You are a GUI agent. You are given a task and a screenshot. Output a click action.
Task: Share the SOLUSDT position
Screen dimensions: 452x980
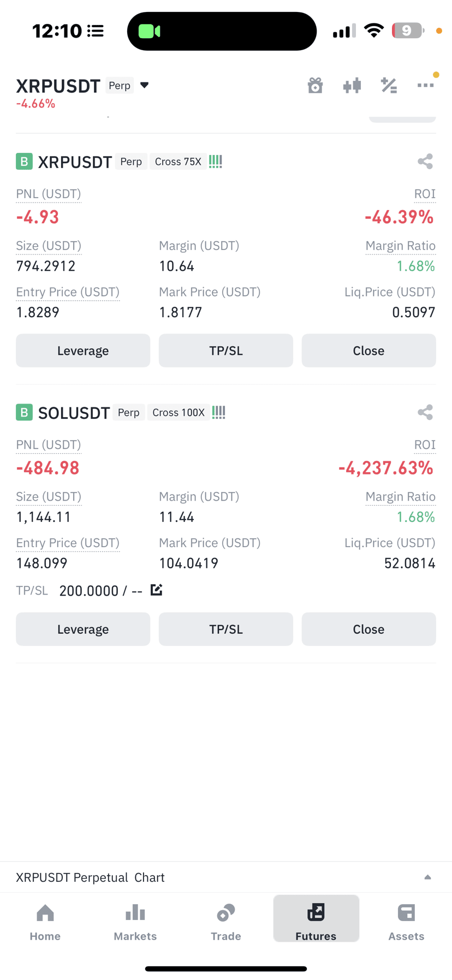point(425,412)
